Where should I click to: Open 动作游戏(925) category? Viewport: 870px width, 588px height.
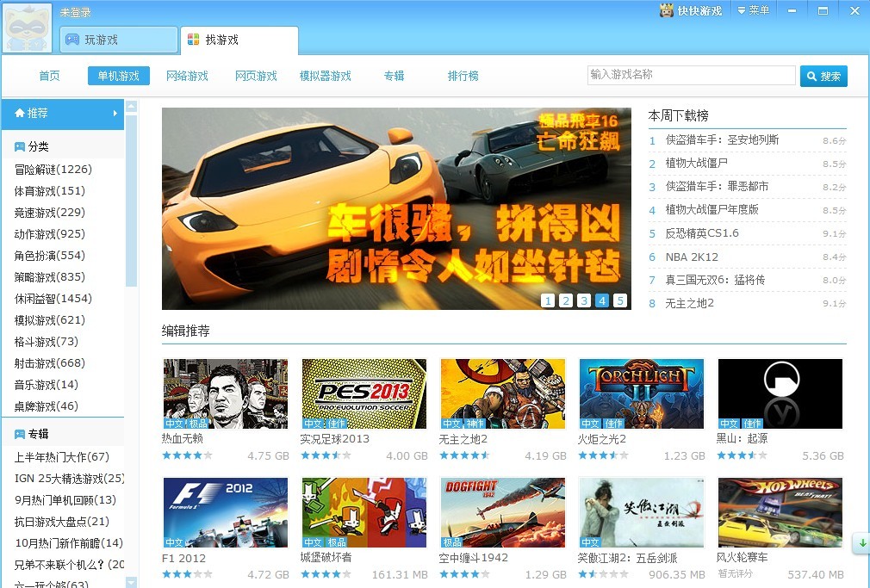pyautogui.click(x=50, y=234)
